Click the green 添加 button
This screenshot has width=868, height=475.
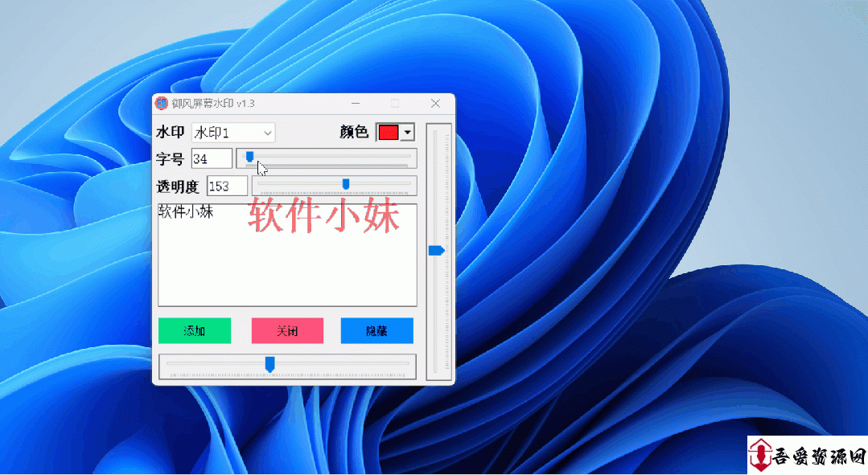point(195,330)
